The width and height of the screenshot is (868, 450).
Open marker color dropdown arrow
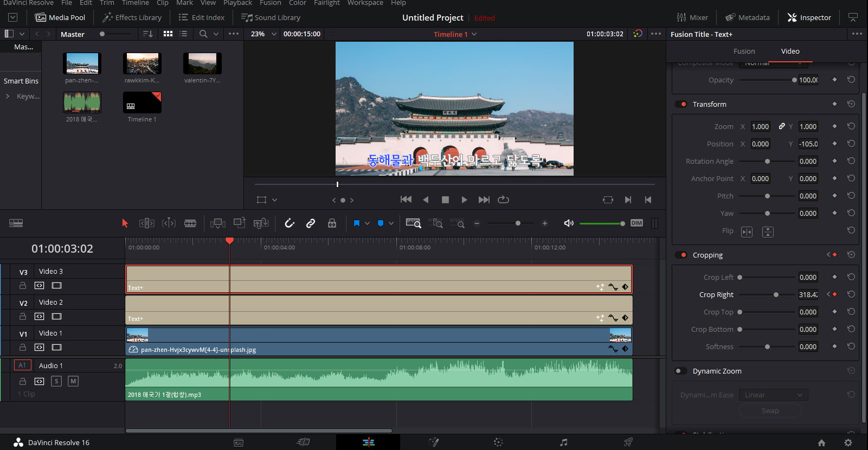coord(391,223)
